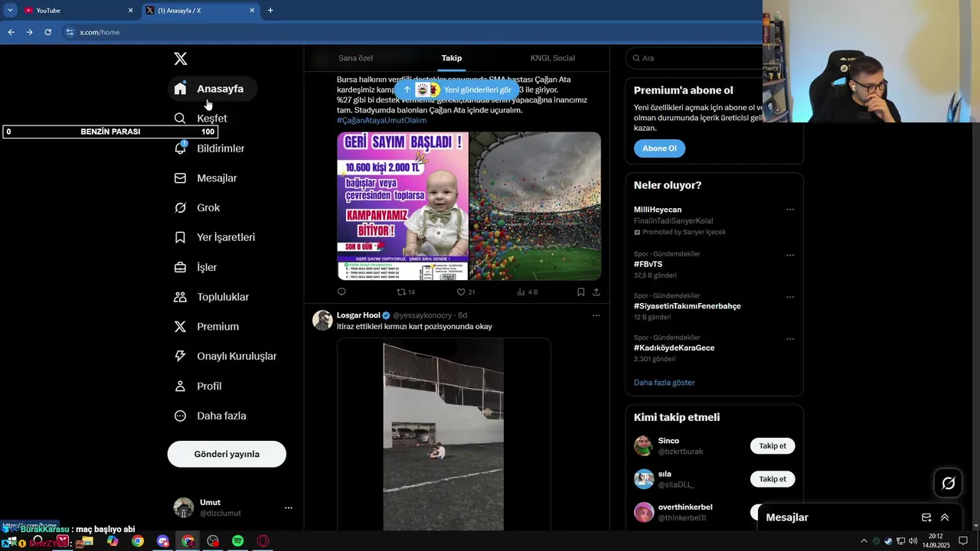Bookmark the Çağan Ata post

coord(580,292)
